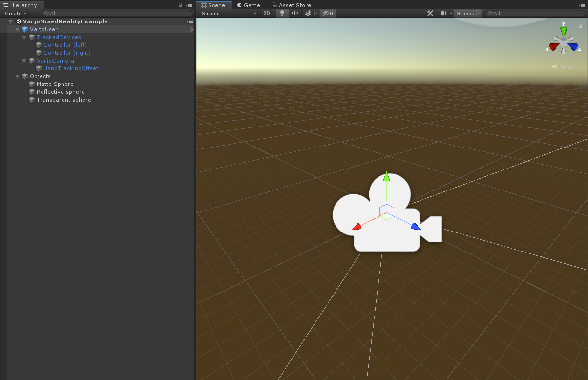Image resolution: width=588 pixels, height=380 pixels.
Task: Toggle scene lighting with the lightbulb icon
Action: [282, 13]
